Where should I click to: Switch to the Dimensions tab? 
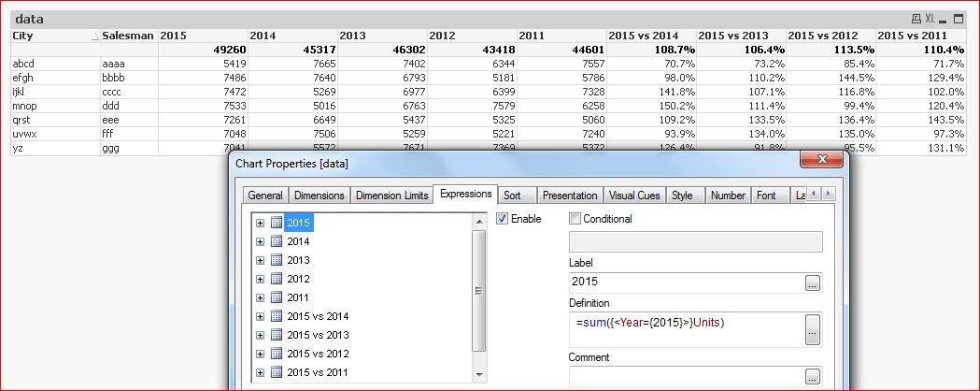click(320, 195)
